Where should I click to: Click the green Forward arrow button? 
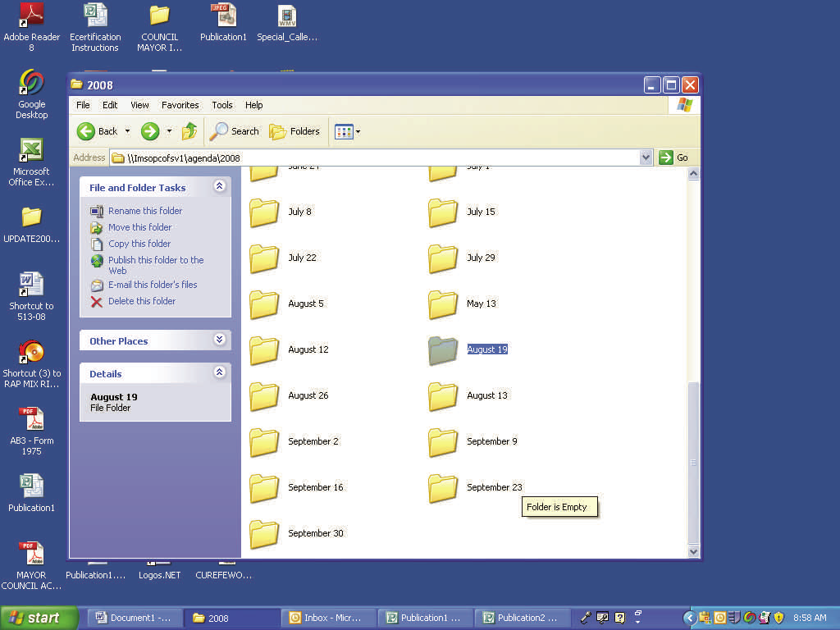[x=150, y=131]
